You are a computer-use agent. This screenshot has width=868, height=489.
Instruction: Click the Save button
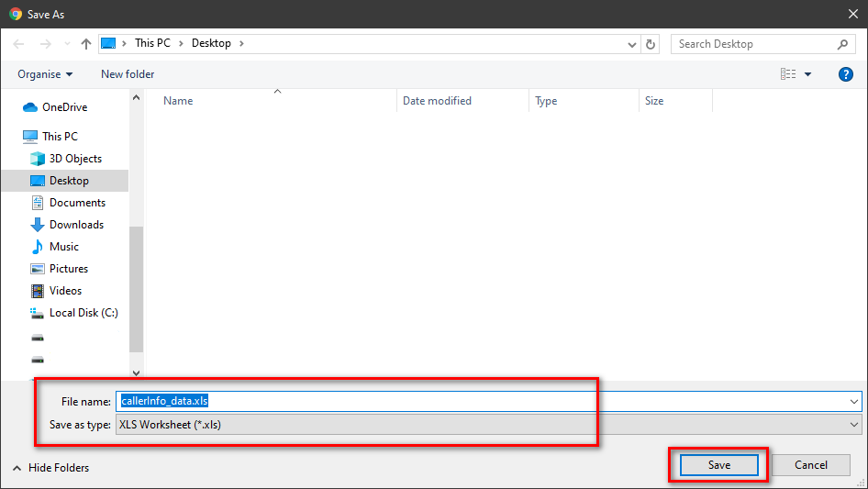pos(719,465)
